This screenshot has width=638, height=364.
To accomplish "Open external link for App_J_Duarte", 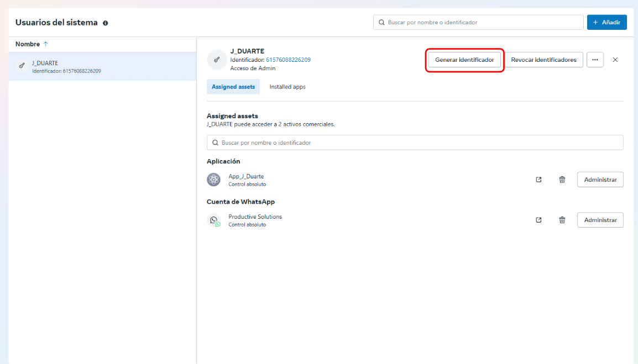I will [538, 180].
